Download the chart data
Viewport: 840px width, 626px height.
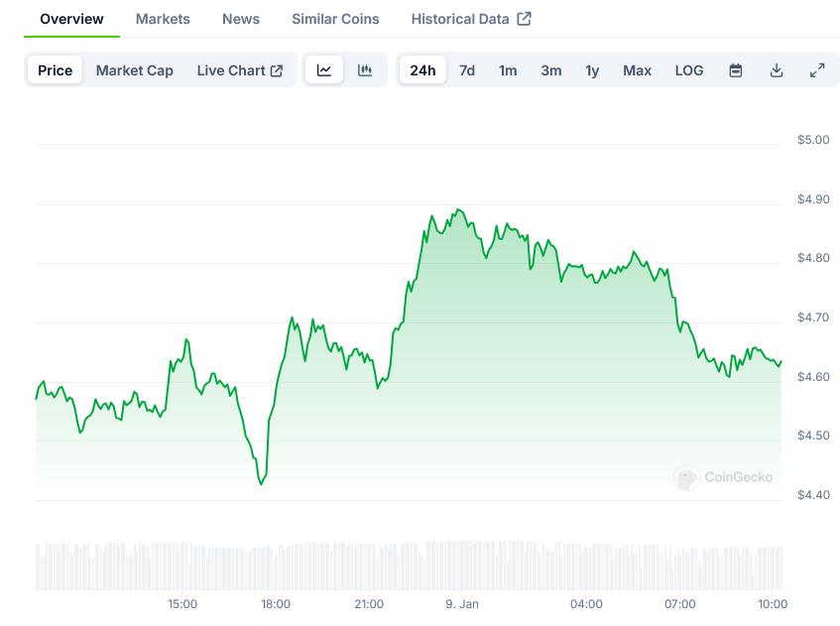[777, 70]
